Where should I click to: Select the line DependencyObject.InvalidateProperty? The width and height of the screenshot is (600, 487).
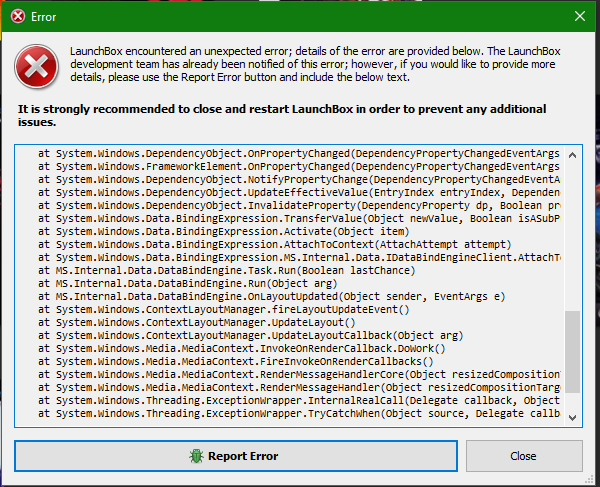pyautogui.click(x=299, y=205)
